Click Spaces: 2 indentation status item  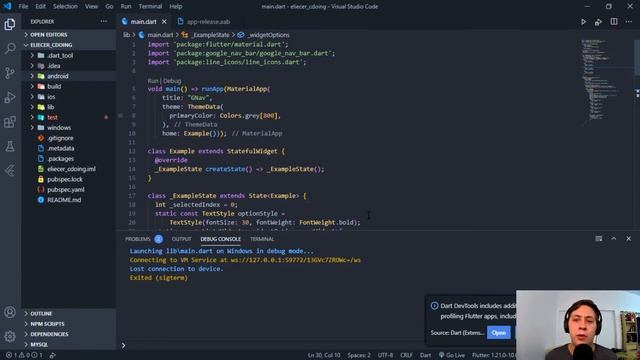coord(359,355)
